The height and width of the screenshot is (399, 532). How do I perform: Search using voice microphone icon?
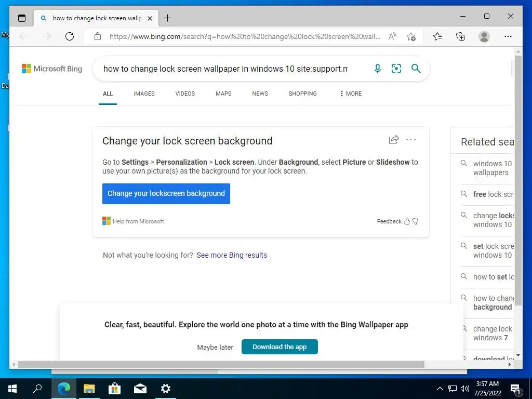click(x=378, y=69)
